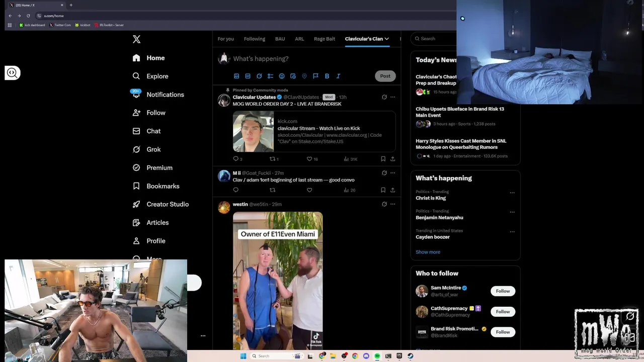
Task: Open Harry Styles SNL news story
Action: tap(461, 144)
